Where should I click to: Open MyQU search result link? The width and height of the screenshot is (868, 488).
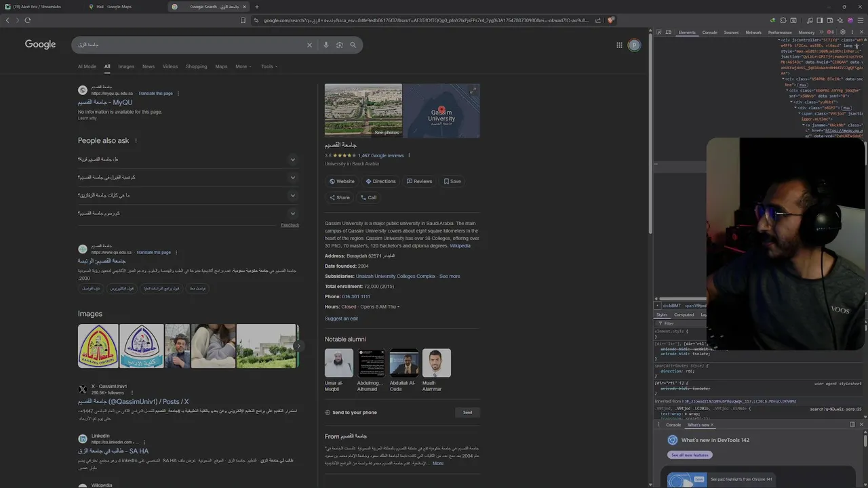click(x=105, y=102)
